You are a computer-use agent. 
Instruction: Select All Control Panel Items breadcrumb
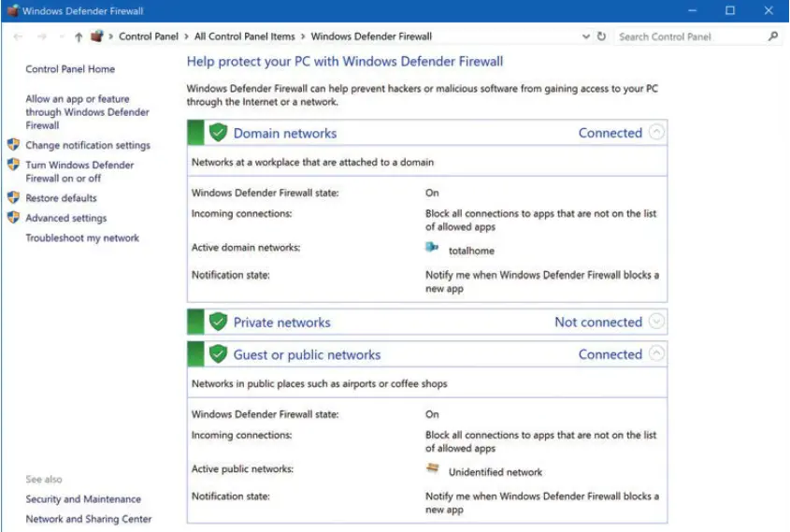(x=244, y=36)
